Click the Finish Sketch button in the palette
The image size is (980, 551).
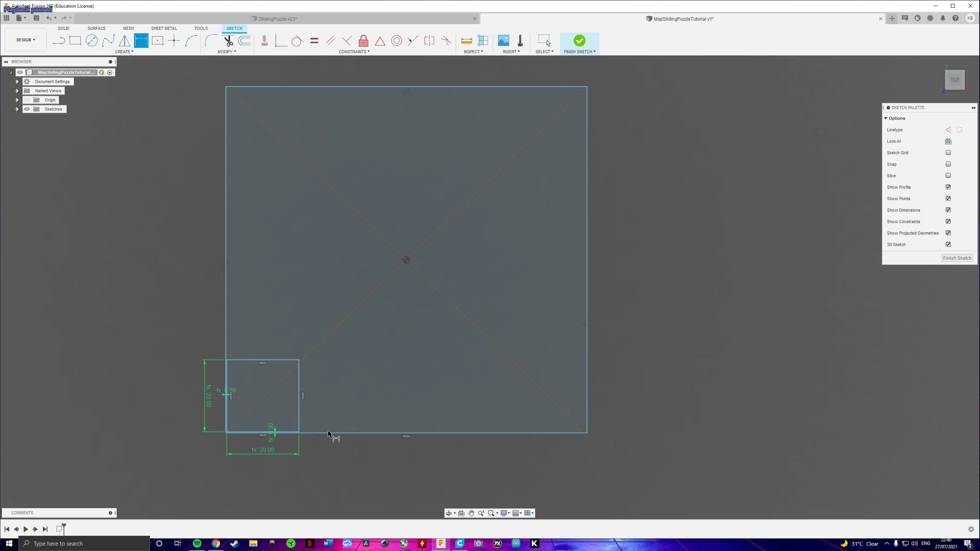coord(957,258)
